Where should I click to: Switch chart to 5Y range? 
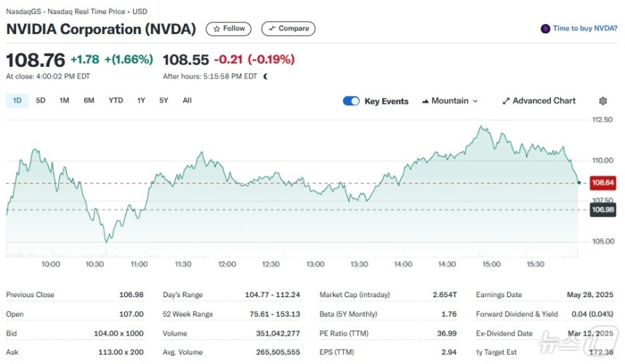tap(164, 100)
